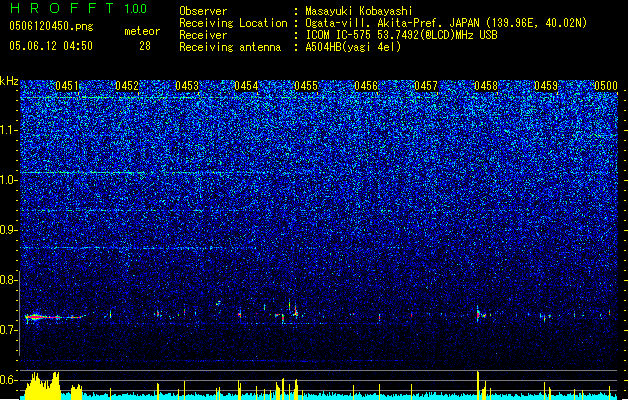The width and height of the screenshot is (629, 400).
Task: Click the 0.8 kHz axis label
Action: 8,280
